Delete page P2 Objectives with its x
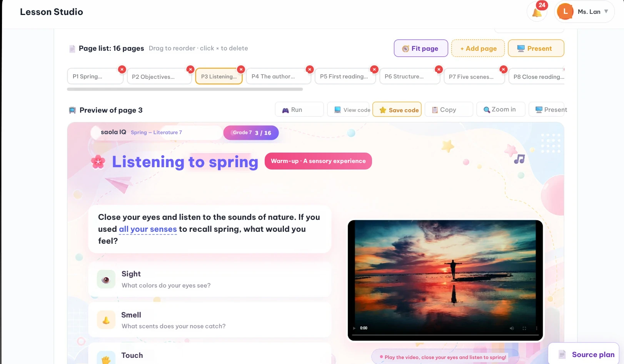The width and height of the screenshot is (624, 364). 190,69
